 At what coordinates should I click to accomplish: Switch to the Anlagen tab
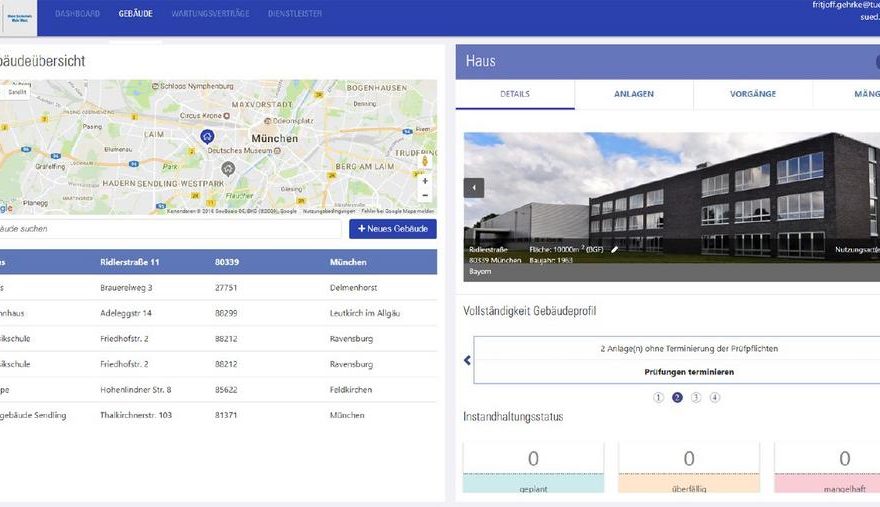[x=634, y=94]
